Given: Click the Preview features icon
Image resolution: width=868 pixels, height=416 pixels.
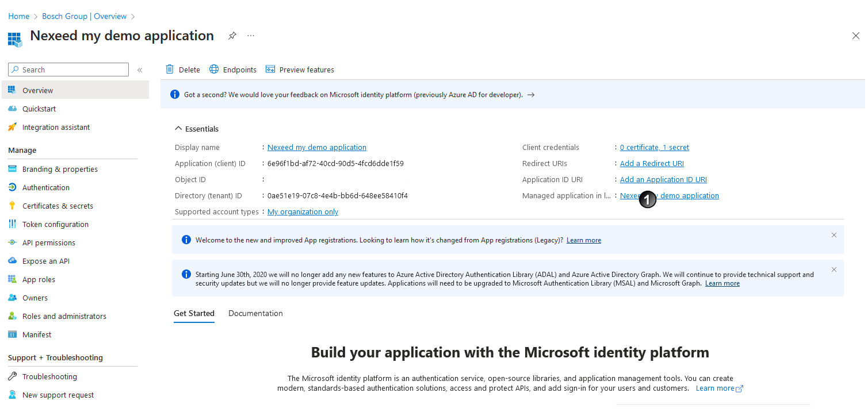Looking at the screenshot, I should [270, 69].
